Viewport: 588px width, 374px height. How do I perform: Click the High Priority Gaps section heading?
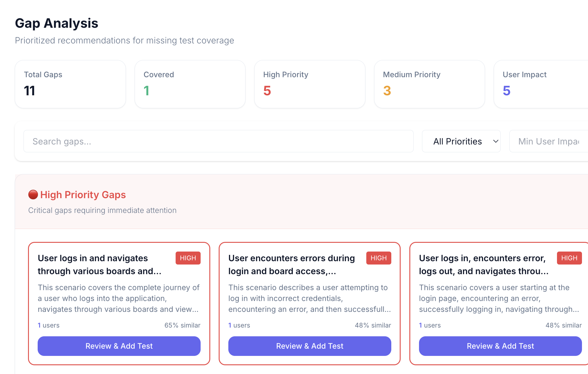(83, 195)
